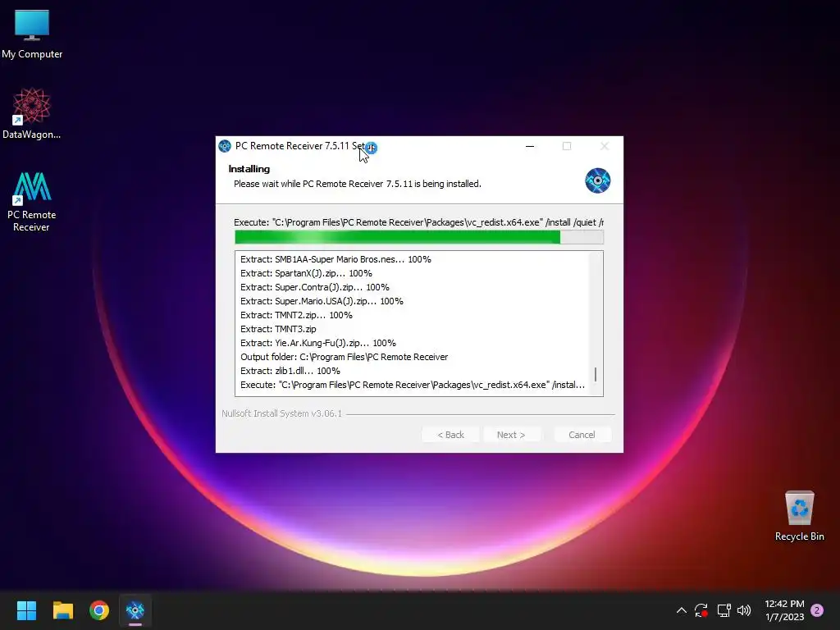Select the 'Extract: zlib1.dll' log line
This screenshot has width=840, height=630.
point(290,371)
